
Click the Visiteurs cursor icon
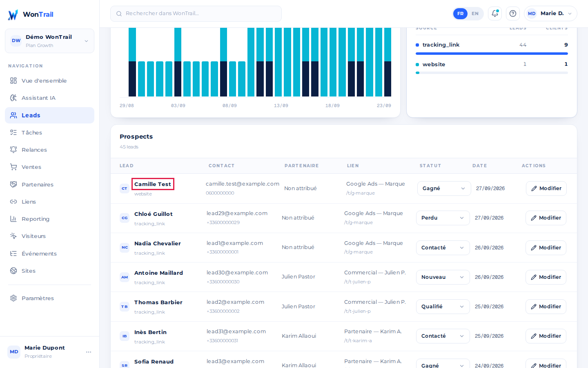13,236
